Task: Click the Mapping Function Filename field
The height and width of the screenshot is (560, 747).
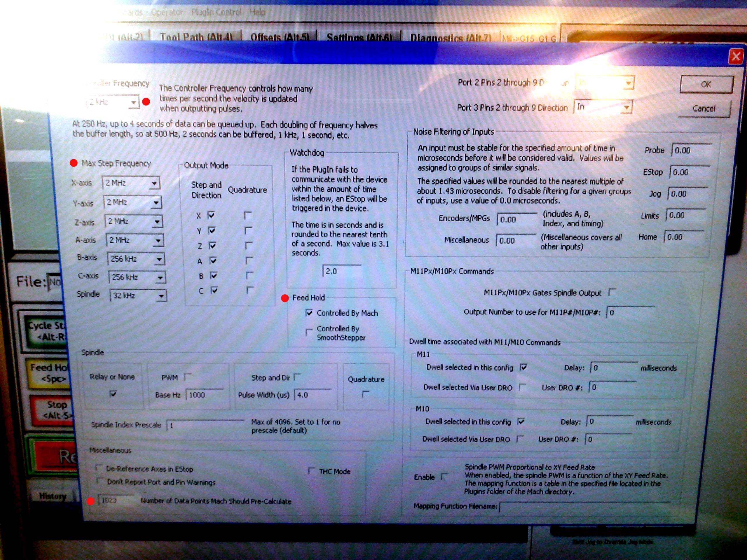Action: click(584, 506)
